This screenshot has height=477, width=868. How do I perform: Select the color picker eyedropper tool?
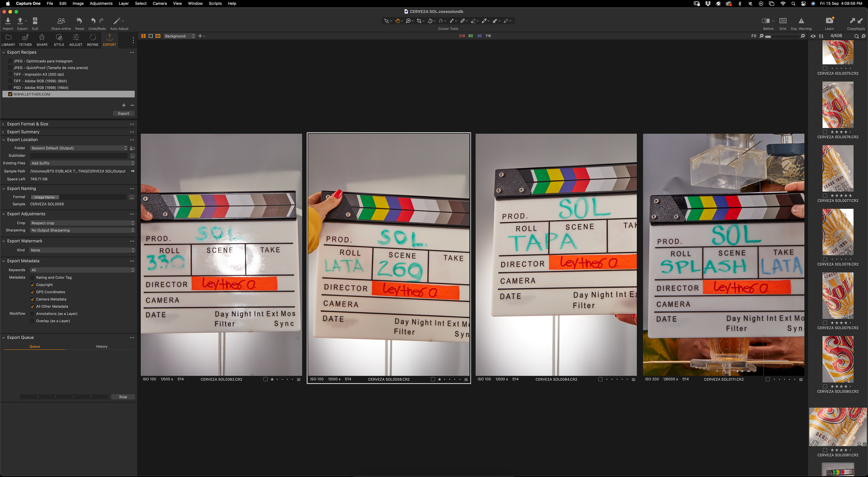coord(484,21)
